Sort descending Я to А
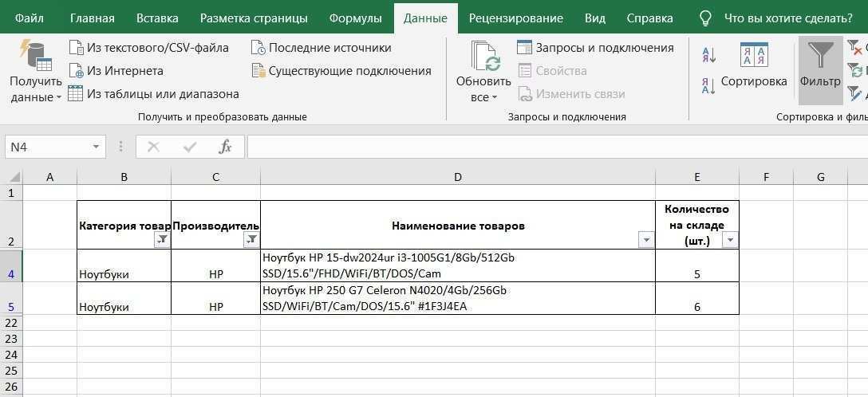The height and width of the screenshot is (397, 868). click(708, 86)
